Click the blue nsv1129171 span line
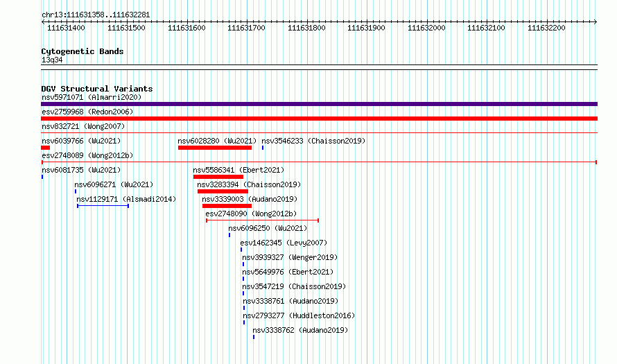This screenshot has width=617, height=364. (103, 206)
